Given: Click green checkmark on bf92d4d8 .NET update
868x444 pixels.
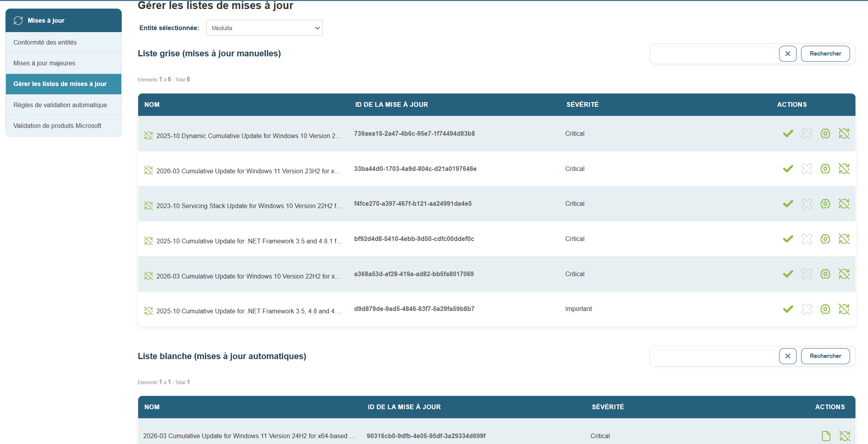Looking at the screenshot, I should point(788,239).
